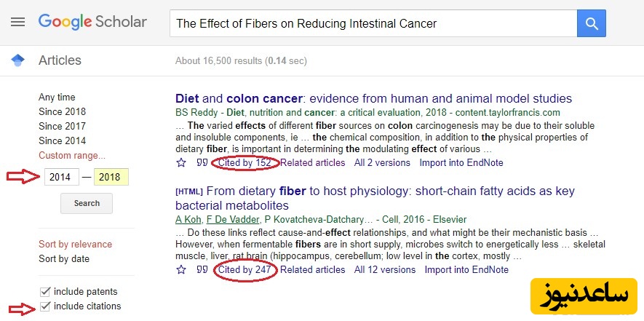Select Since 2017 time filter
Screen dimensions: 644x321
62,126
